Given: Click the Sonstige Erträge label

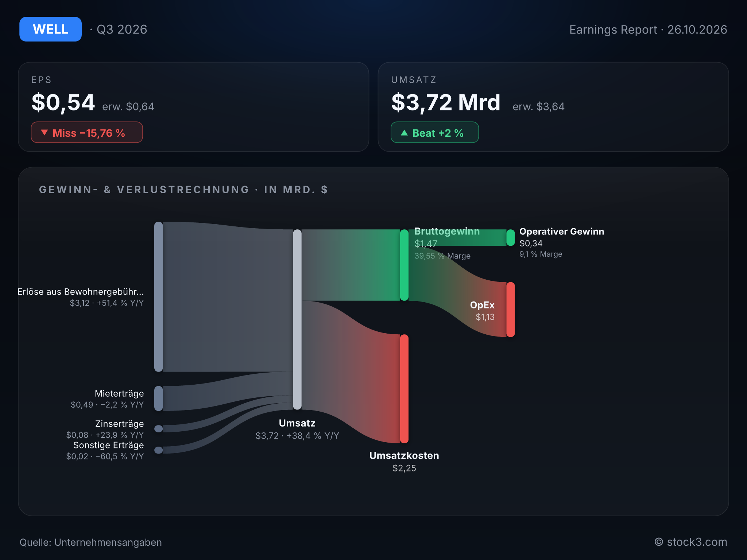Looking at the screenshot, I should (109, 445).
